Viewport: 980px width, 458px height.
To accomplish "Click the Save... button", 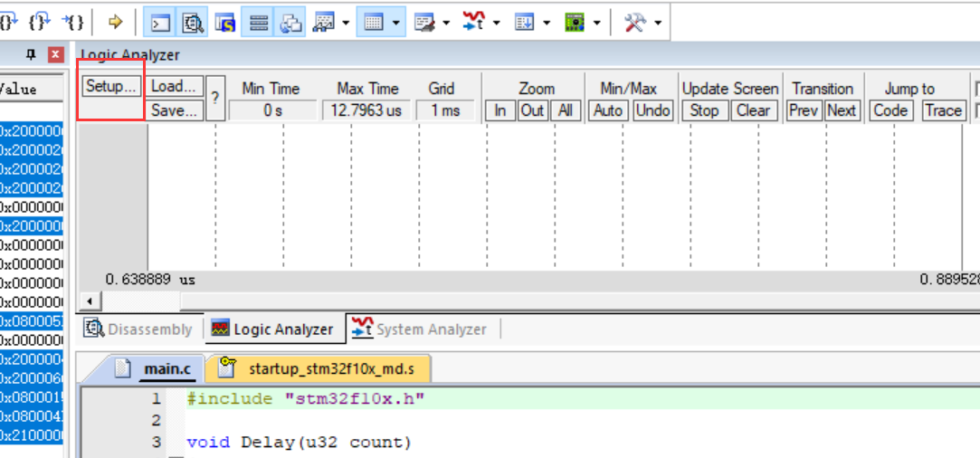I will [x=176, y=110].
